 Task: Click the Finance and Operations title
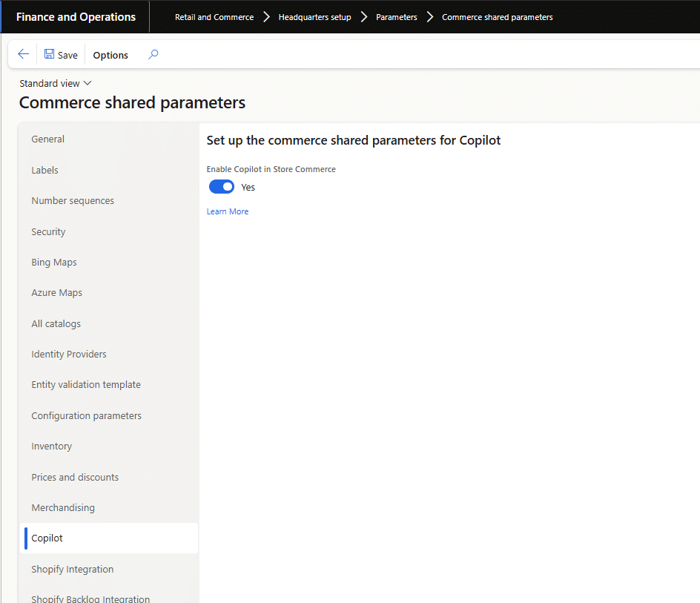point(76,17)
